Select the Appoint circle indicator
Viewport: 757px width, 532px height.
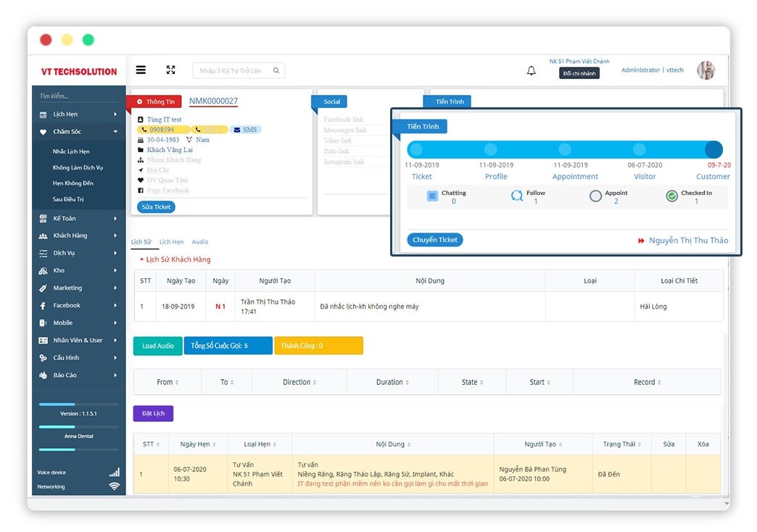tap(595, 196)
